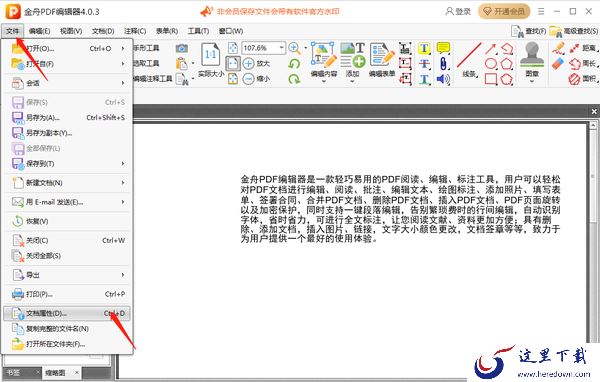Choose 文档属性(D) menu entry

(x=67, y=313)
